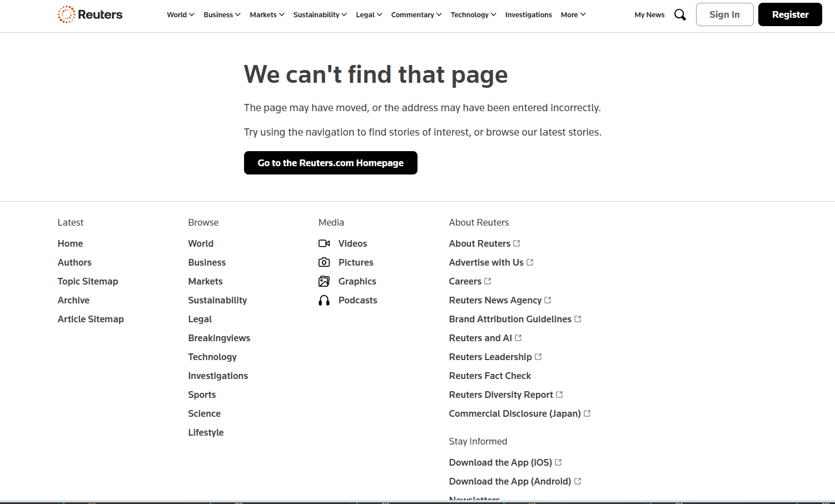
Task: Open the Videos media link text
Action: tap(352, 243)
